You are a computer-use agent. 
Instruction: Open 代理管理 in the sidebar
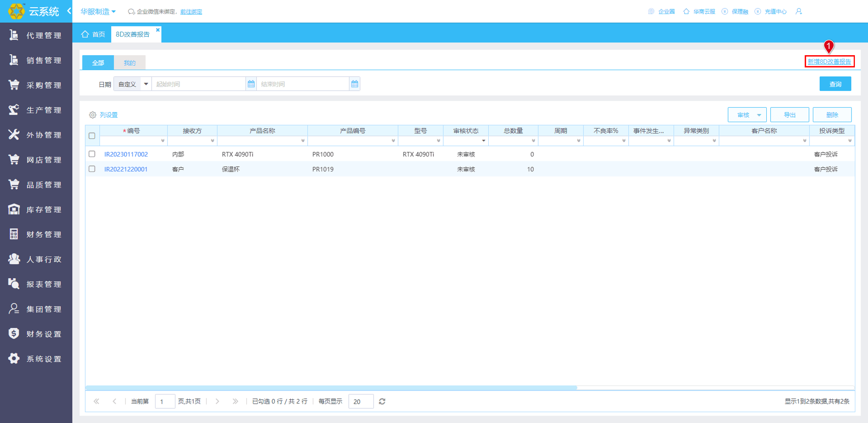[x=36, y=35]
